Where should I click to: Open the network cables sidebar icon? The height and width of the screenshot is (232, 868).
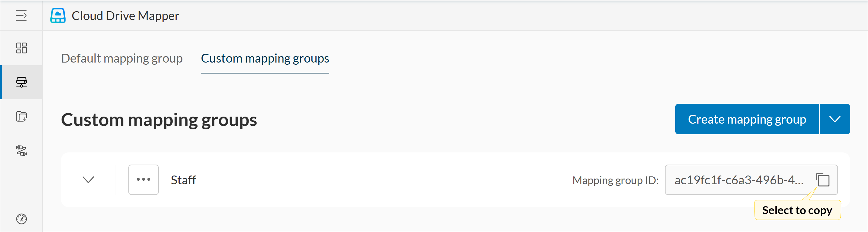(x=21, y=150)
